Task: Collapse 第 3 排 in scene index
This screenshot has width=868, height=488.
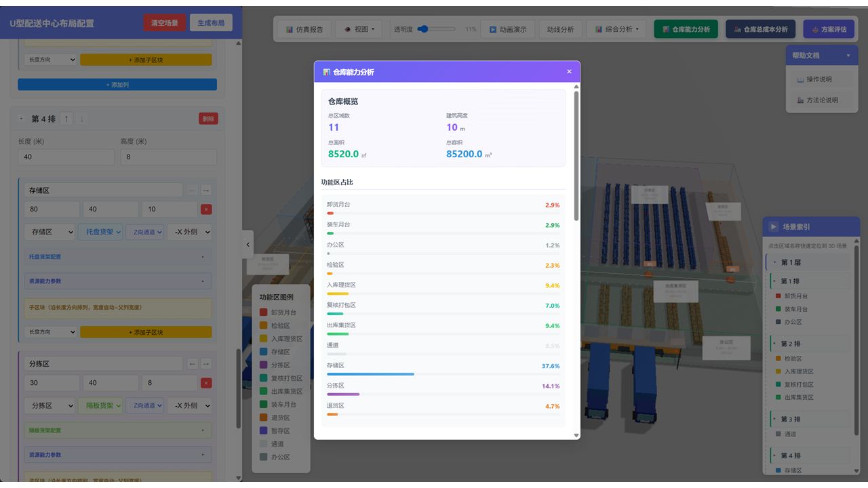Action: pos(775,419)
